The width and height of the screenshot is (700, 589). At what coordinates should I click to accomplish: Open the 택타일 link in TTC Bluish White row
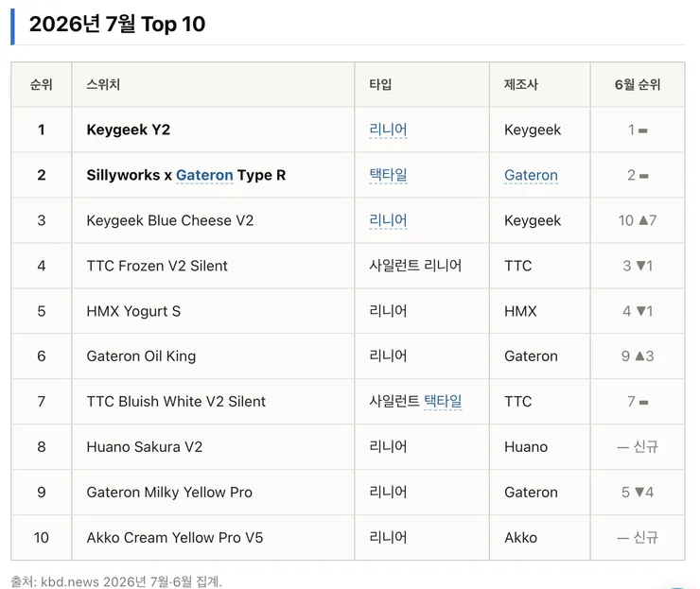point(443,402)
